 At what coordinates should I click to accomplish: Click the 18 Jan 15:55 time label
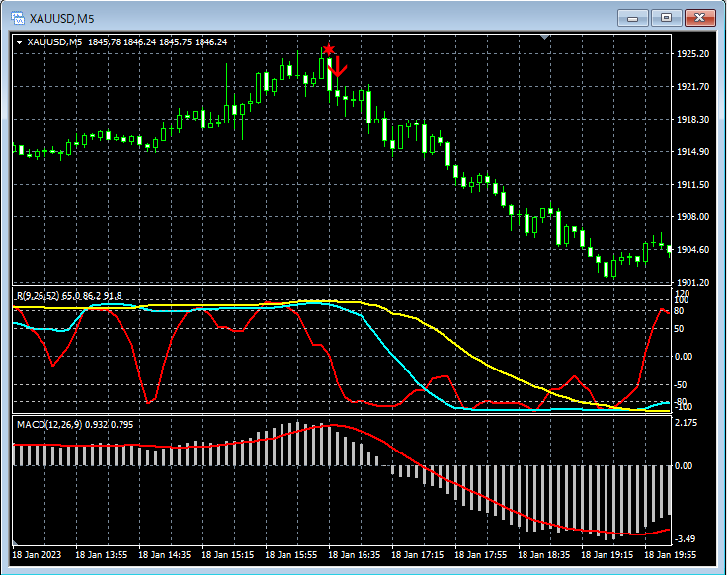point(291,555)
